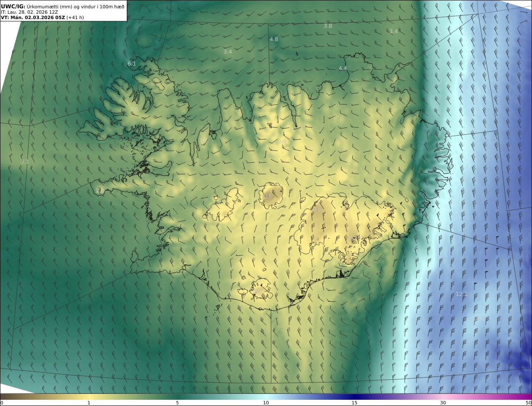
Task: Click the '(+41 h)' forecast offset text
Action: pyautogui.click(x=75, y=17)
